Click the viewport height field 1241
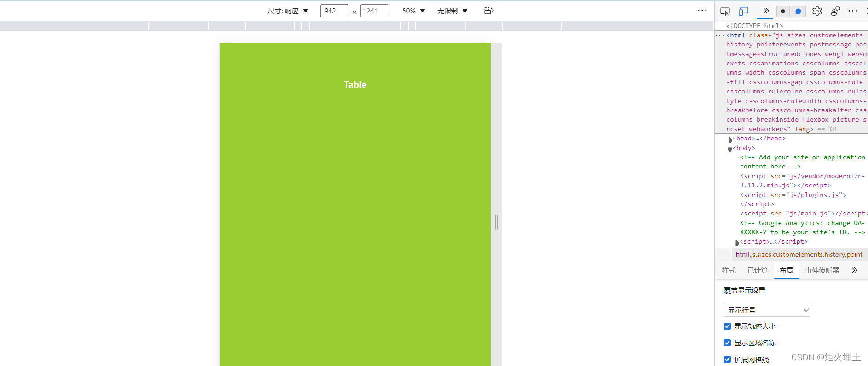 pos(374,11)
